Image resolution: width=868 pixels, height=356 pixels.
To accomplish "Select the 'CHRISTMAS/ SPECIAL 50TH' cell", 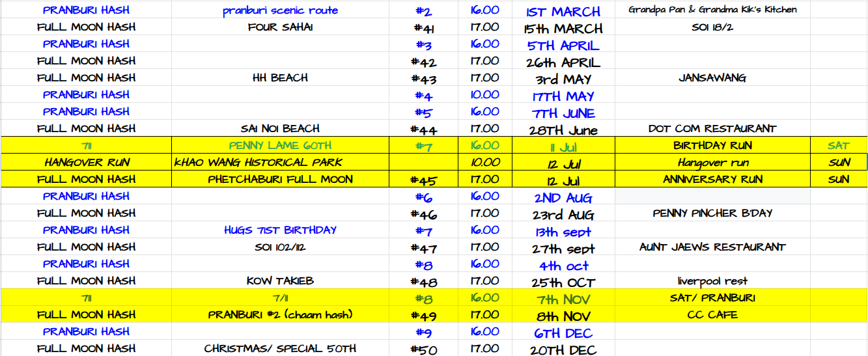I will coord(280,349).
